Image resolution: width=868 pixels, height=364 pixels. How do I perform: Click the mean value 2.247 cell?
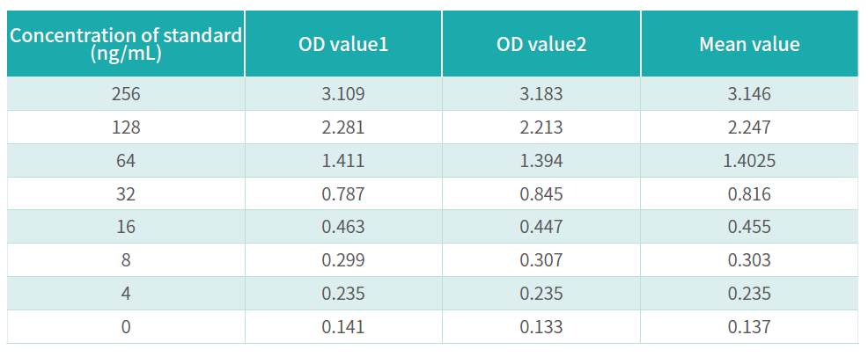click(x=749, y=127)
